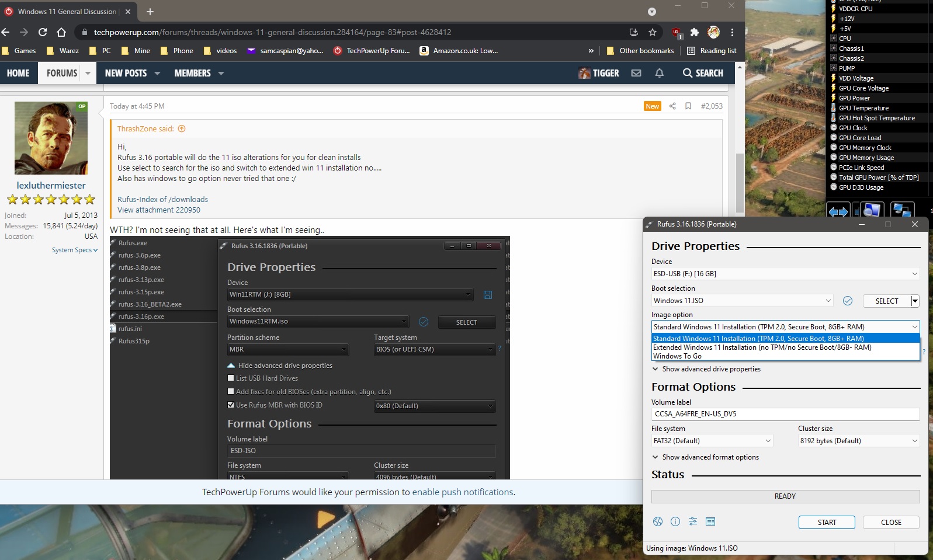This screenshot has height=560, width=933.
Task: Open Rufus application settings sliders icon
Action: (x=693, y=521)
